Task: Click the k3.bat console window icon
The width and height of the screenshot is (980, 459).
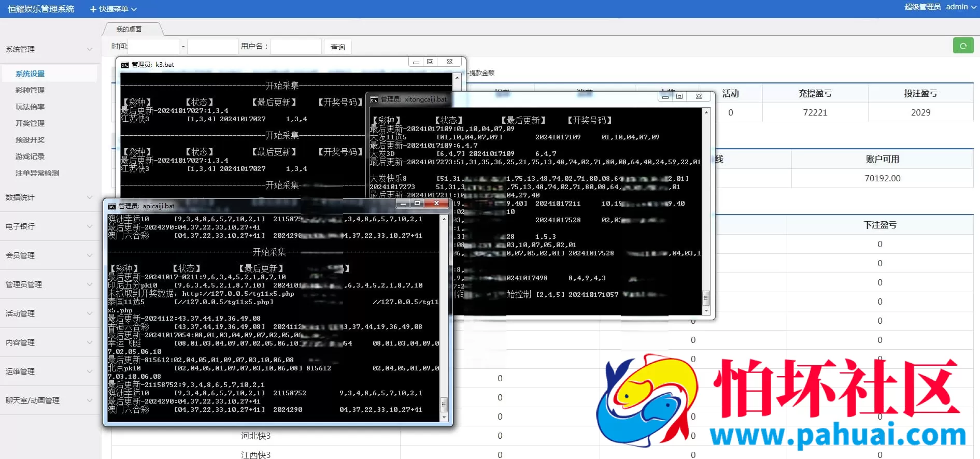Action: 125,65
